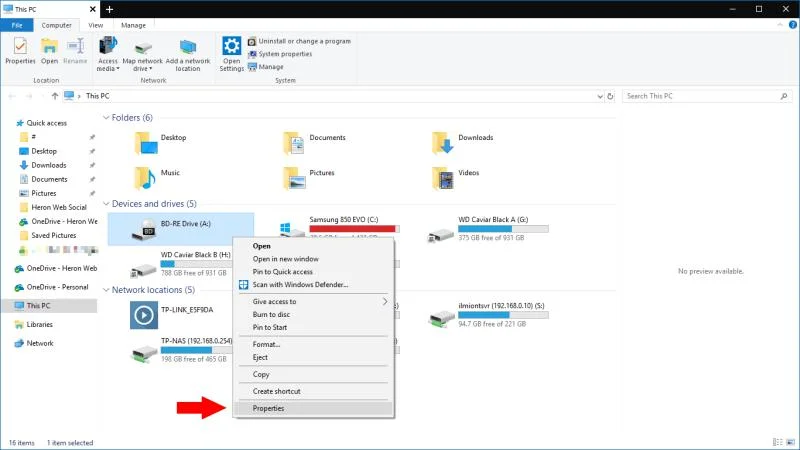Click Uninstall or change a program
Image resolution: width=800 pixels, height=450 pixels.
point(299,41)
